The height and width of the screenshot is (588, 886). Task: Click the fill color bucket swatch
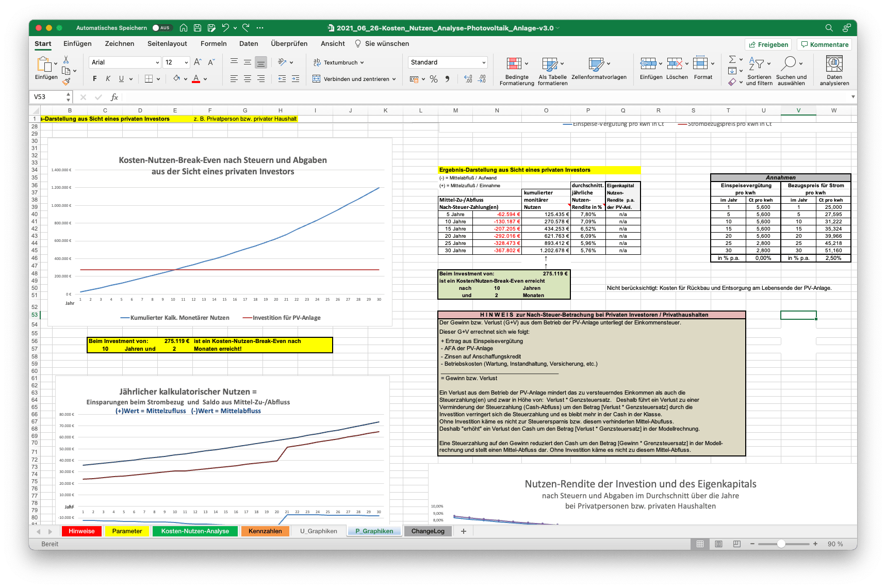tap(176, 79)
